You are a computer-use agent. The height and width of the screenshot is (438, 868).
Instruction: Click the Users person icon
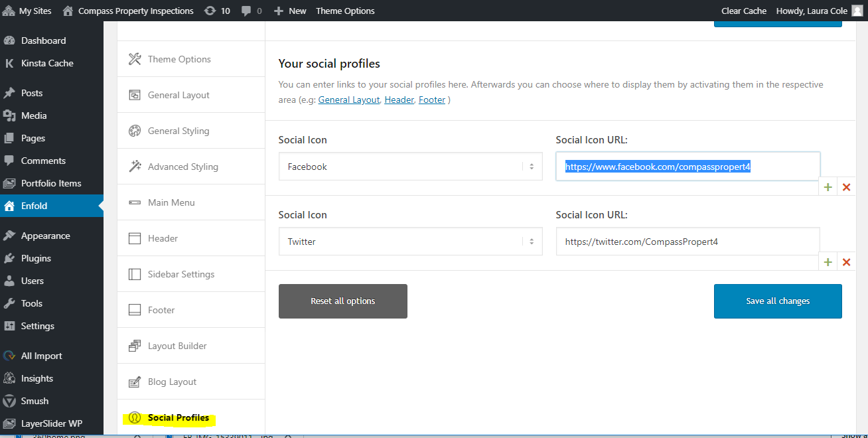pos(9,281)
